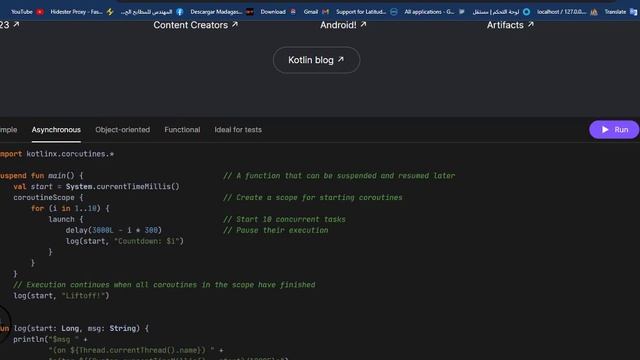
Task: Select the Asynchronous tab
Action: pos(56,130)
